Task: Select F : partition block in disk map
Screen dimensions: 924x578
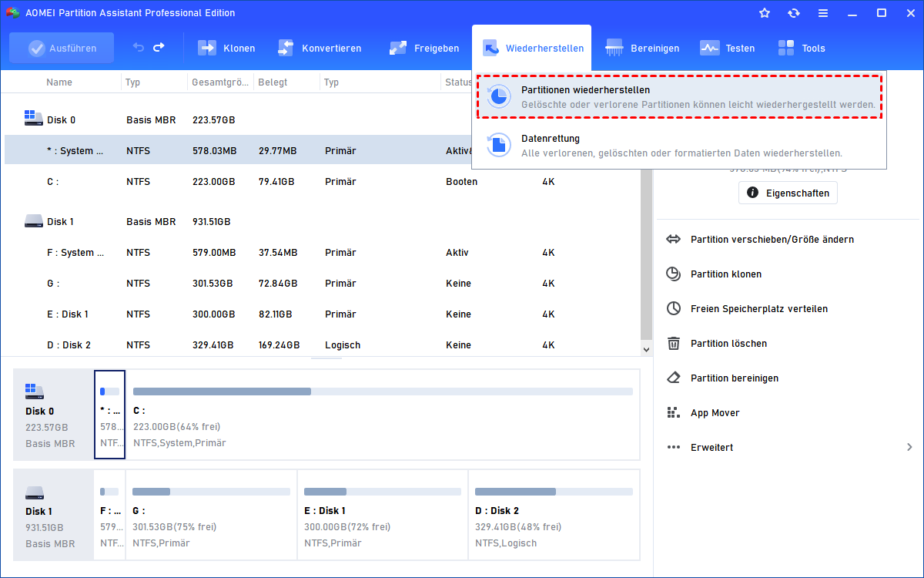Action: [109, 515]
